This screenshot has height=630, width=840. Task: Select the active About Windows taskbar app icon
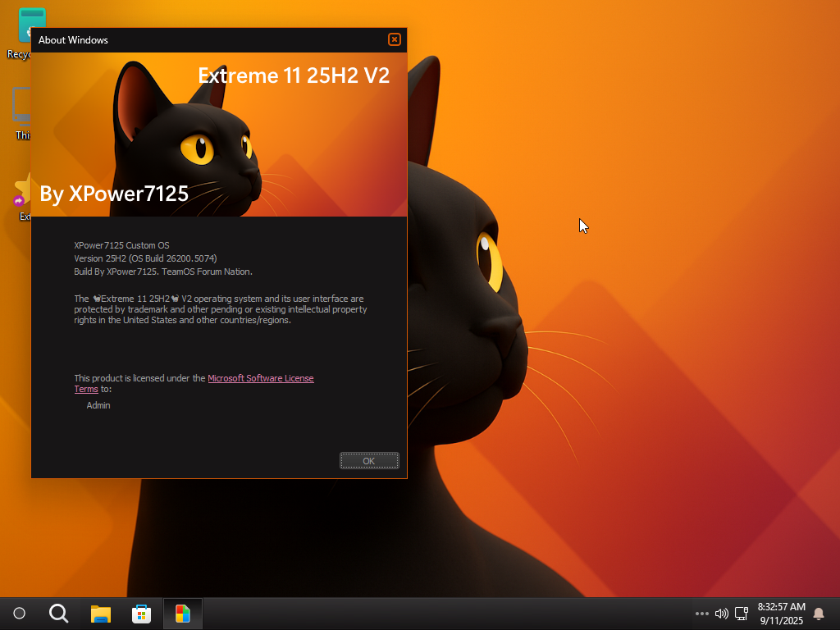tap(183, 614)
